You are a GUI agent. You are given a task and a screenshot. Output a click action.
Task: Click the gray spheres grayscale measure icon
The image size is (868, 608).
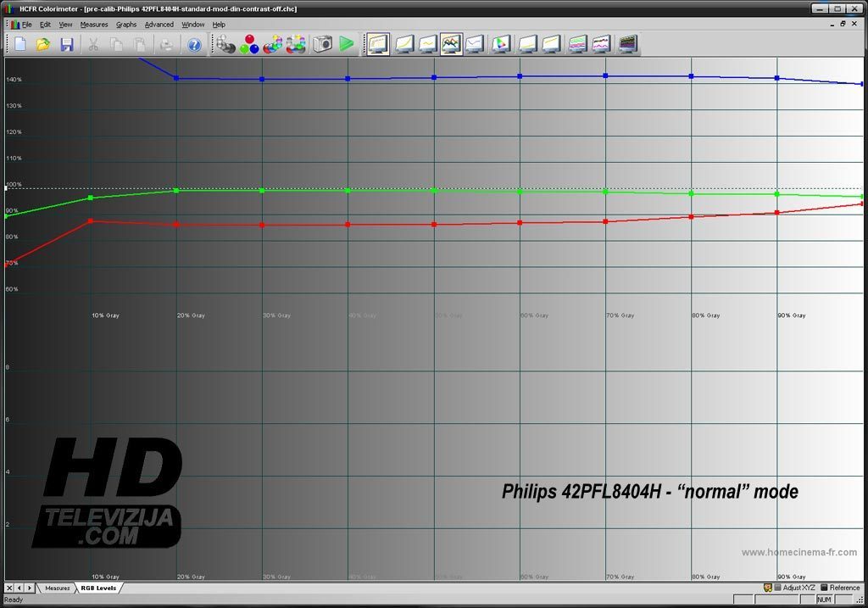click(225, 44)
